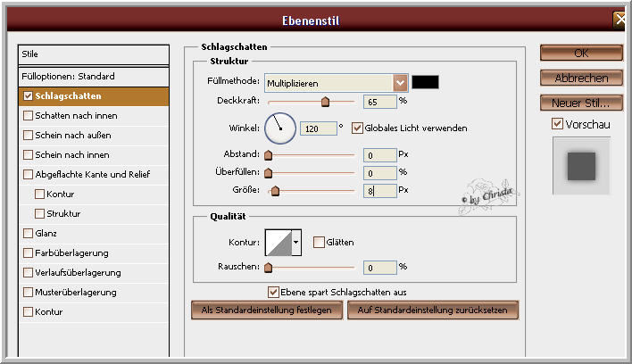Click the Größe value field
Viewport: 632px width, 364px height.
(x=380, y=191)
